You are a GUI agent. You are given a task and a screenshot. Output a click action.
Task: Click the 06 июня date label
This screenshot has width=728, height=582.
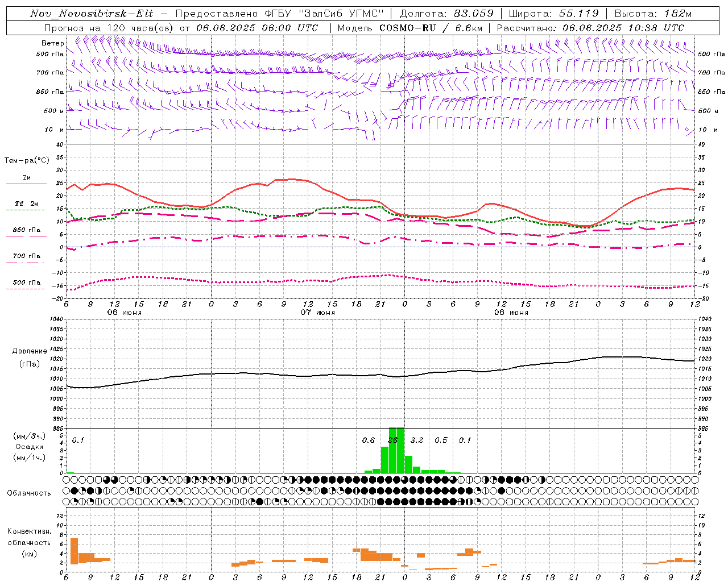point(125,313)
